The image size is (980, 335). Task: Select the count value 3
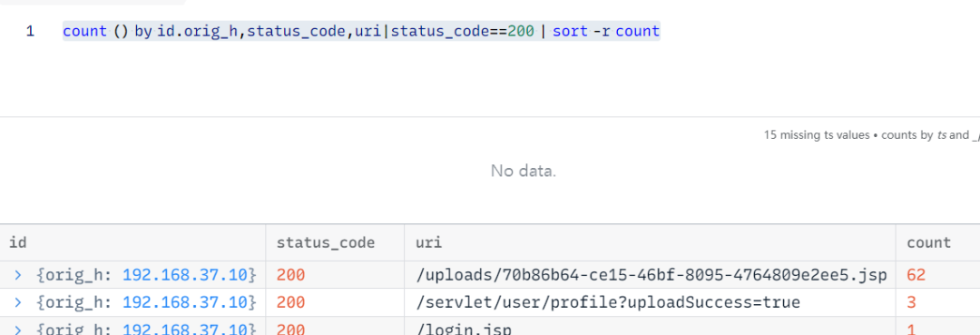pos(911,303)
